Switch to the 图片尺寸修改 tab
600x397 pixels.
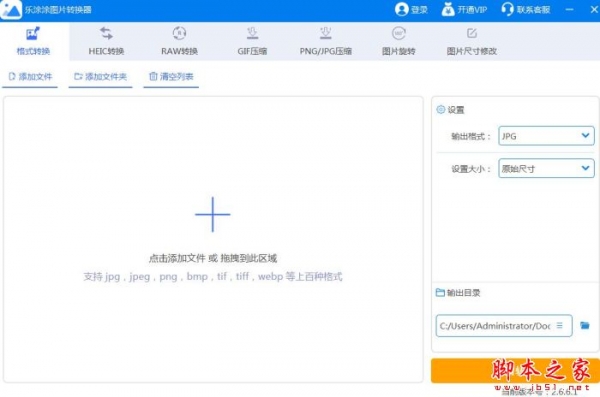coord(471,41)
